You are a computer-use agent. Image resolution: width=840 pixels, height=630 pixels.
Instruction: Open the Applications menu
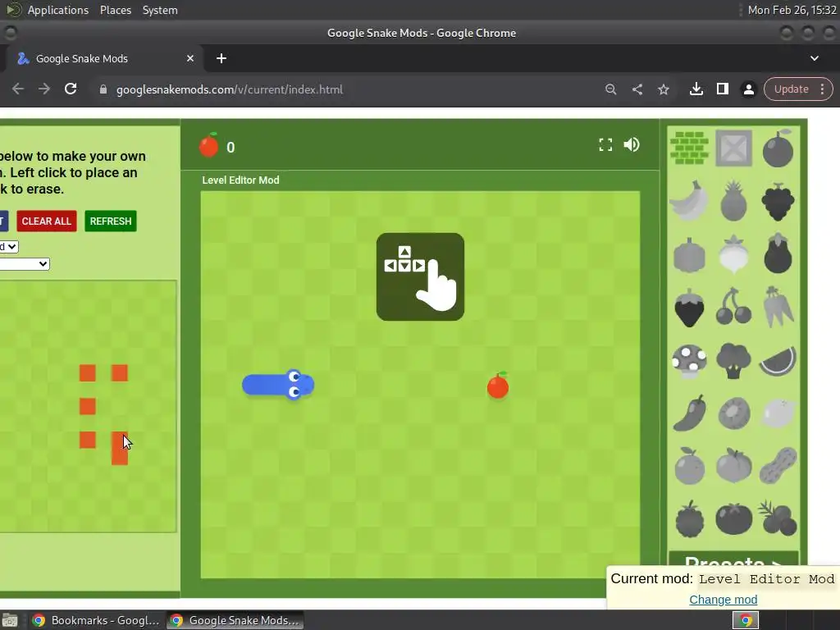(x=58, y=10)
